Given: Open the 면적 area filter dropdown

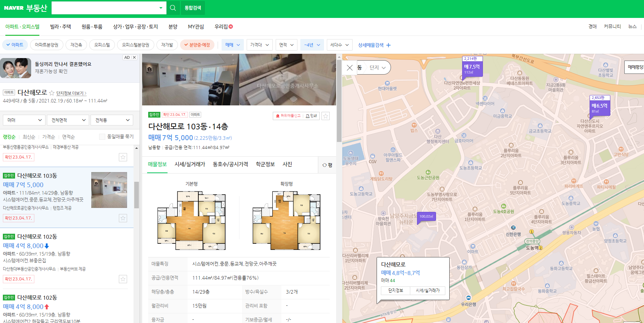Looking at the screenshot, I should [286, 45].
